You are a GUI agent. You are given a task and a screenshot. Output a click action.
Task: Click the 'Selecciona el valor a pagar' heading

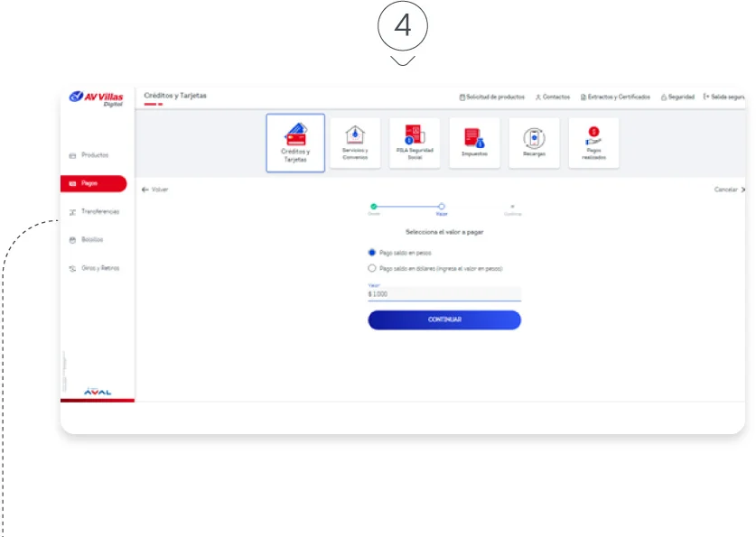(x=444, y=232)
